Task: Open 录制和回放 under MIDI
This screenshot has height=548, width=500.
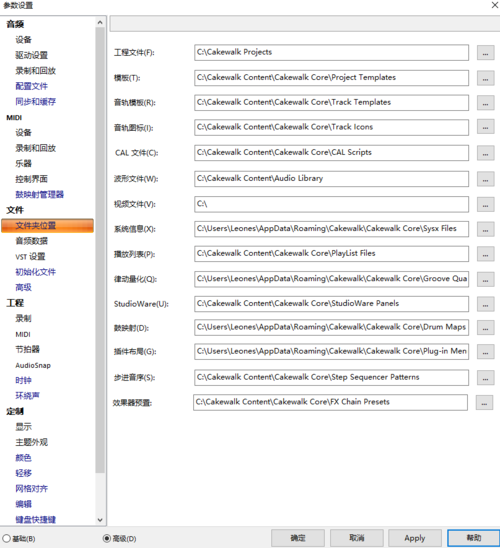Action: 36,148
